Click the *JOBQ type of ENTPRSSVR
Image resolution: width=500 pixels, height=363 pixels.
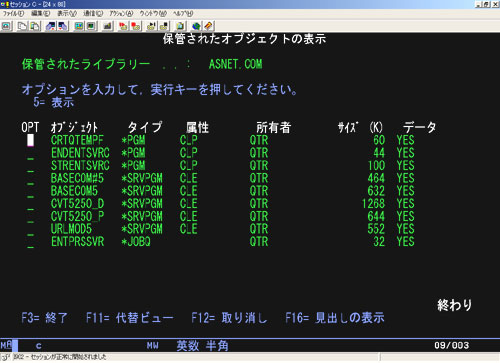pyautogui.click(x=136, y=242)
